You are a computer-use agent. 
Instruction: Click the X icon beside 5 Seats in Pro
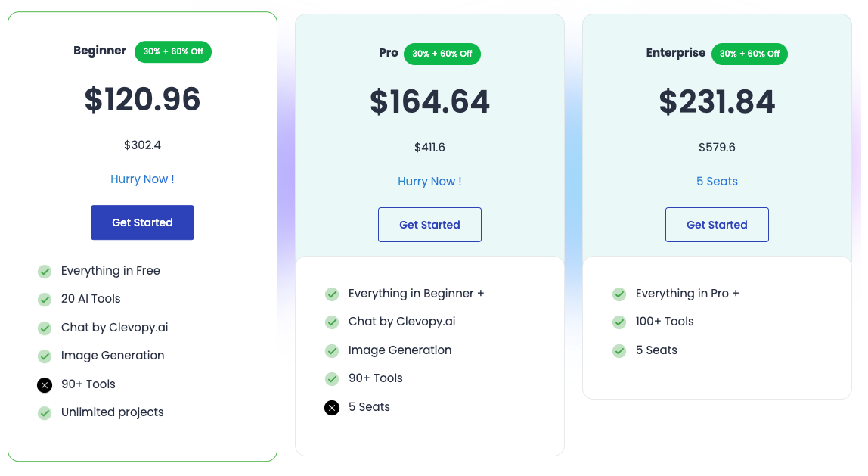[x=332, y=408]
